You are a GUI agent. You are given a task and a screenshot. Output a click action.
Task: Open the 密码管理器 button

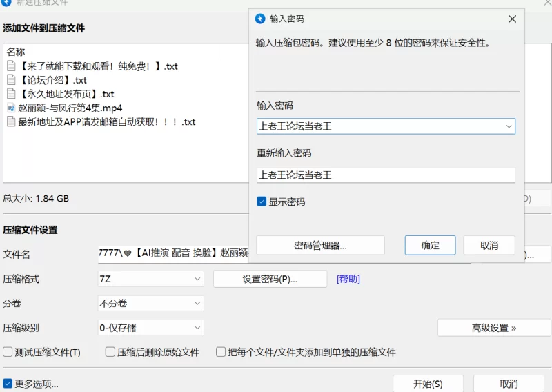pyautogui.click(x=320, y=245)
